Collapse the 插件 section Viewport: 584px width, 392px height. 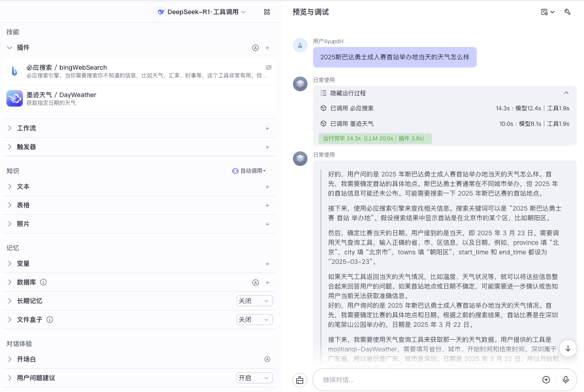pos(10,47)
